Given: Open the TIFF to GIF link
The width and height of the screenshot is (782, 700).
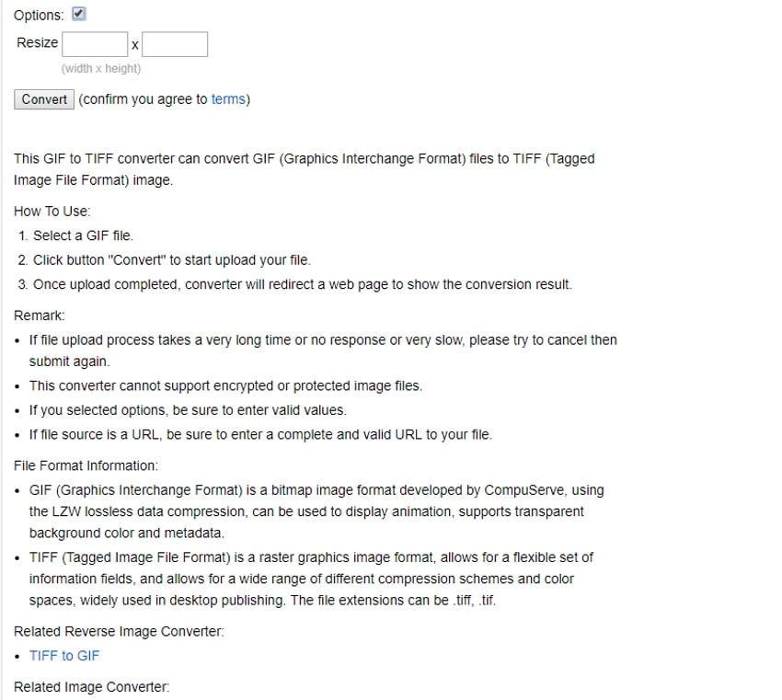Looking at the screenshot, I should 64,656.
